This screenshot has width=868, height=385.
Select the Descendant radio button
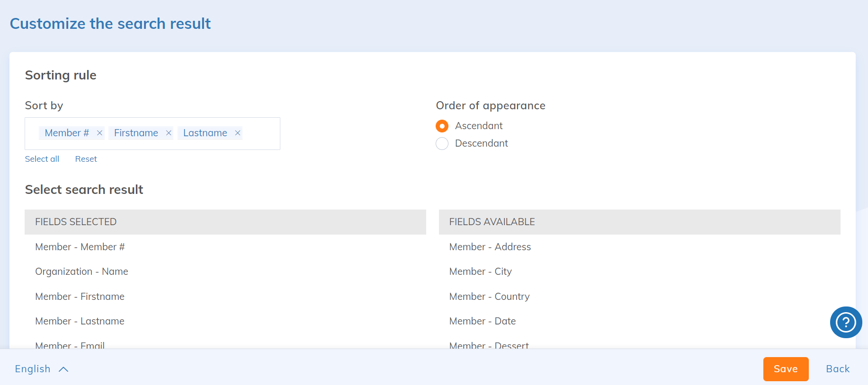click(x=442, y=144)
